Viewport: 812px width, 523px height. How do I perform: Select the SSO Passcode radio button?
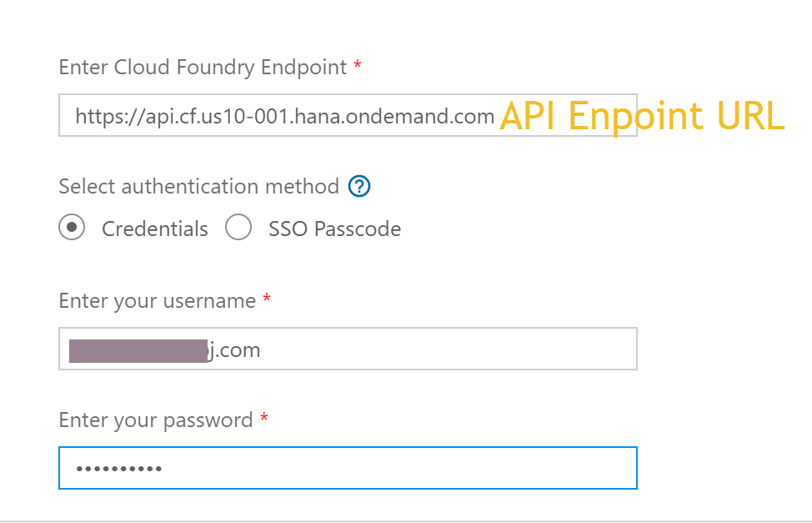pos(238,228)
